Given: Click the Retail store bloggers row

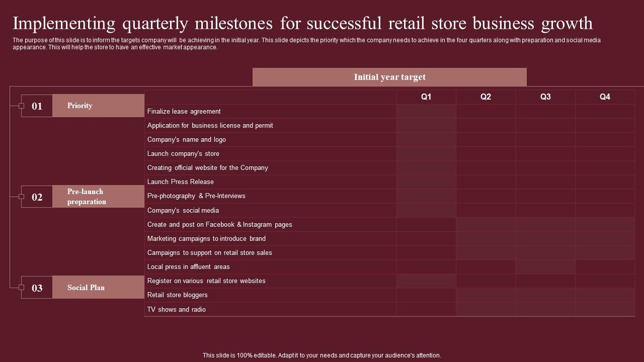Looking at the screenshot, I should click(x=178, y=295).
